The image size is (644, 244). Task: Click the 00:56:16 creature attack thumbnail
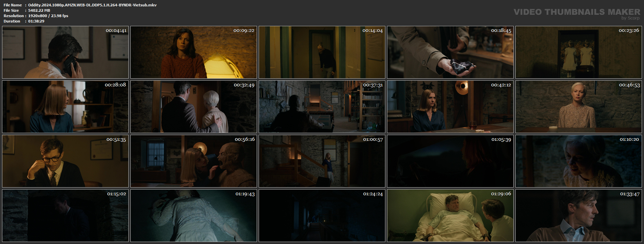coord(194,161)
